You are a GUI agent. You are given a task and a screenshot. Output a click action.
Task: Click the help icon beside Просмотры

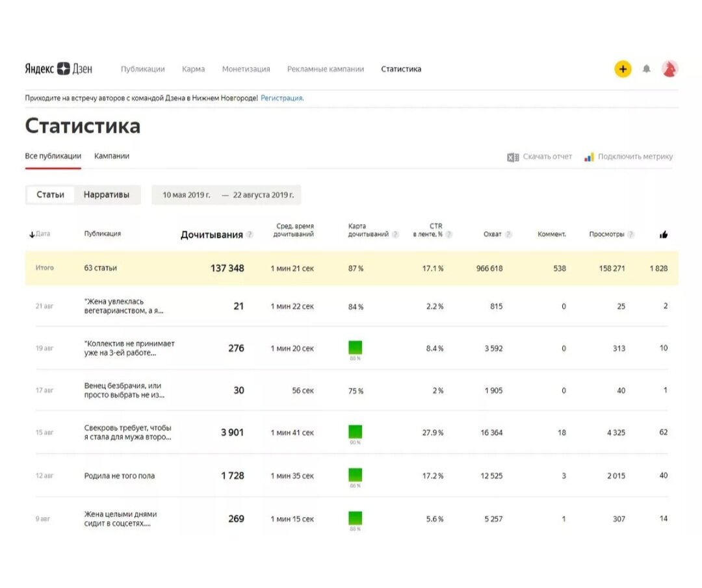click(x=630, y=235)
